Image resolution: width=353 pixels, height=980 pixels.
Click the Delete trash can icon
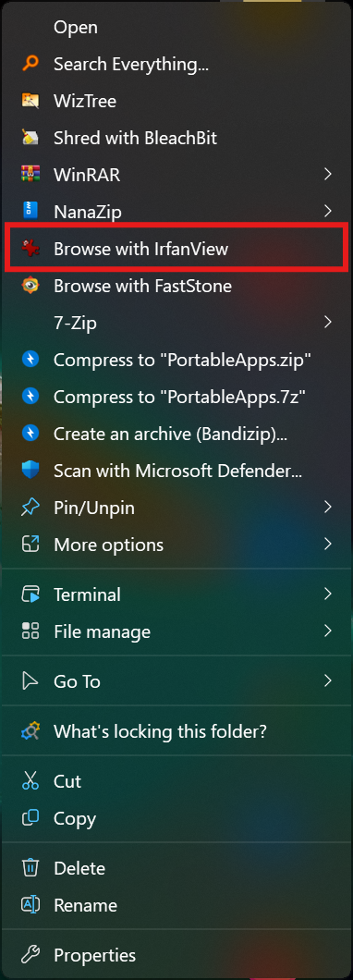30,867
